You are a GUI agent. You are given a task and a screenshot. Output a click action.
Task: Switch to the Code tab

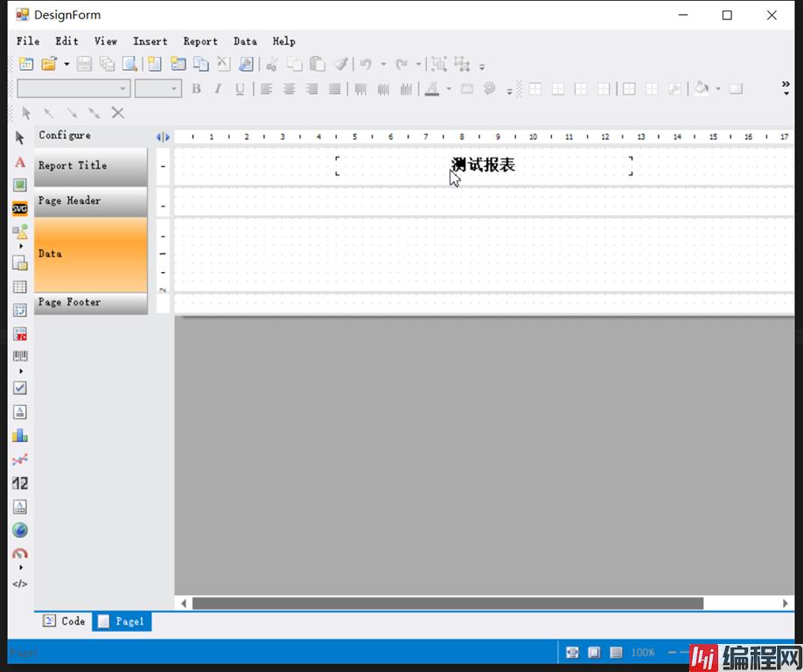[x=65, y=621]
